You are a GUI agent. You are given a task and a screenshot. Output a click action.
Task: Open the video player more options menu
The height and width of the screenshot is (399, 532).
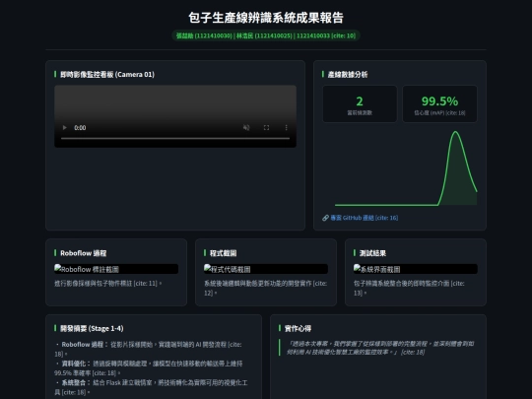coord(286,127)
